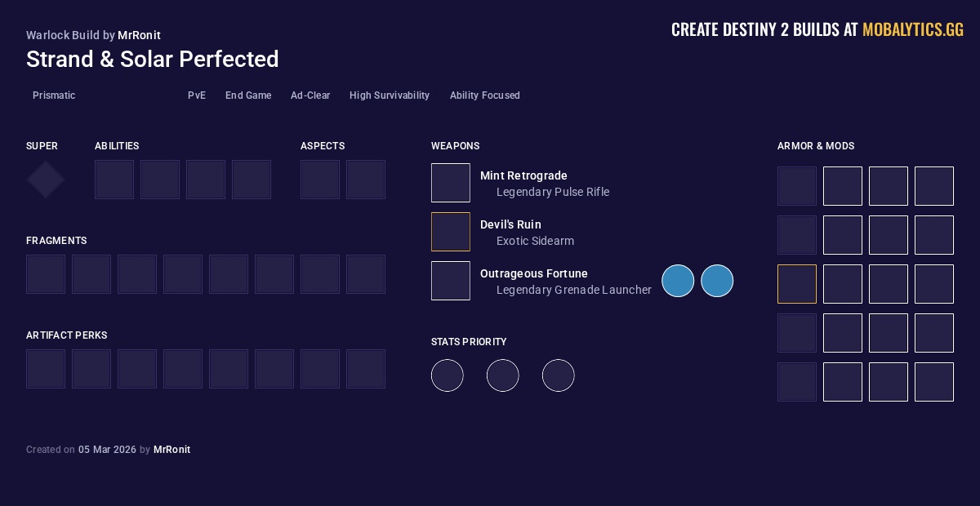This screenshot has height=506, width=980.
Task: Click the Ability Focused tag
Action: click(x=484, y=95)
